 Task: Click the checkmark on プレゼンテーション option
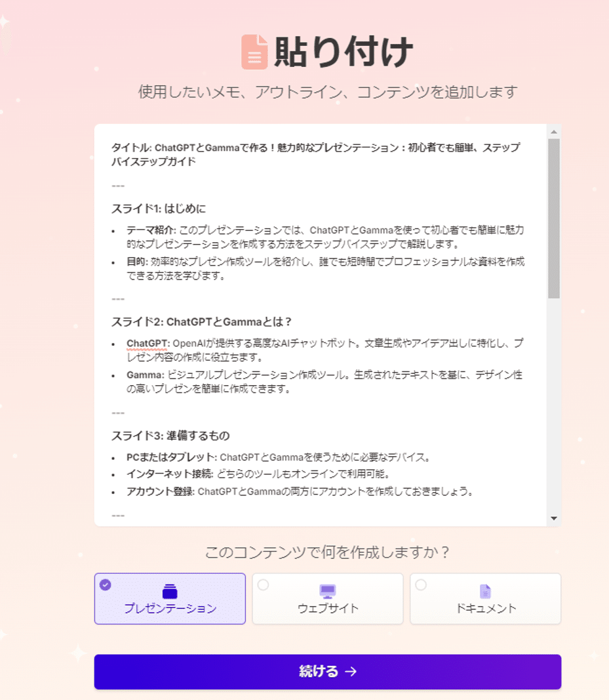coord(106,585)
